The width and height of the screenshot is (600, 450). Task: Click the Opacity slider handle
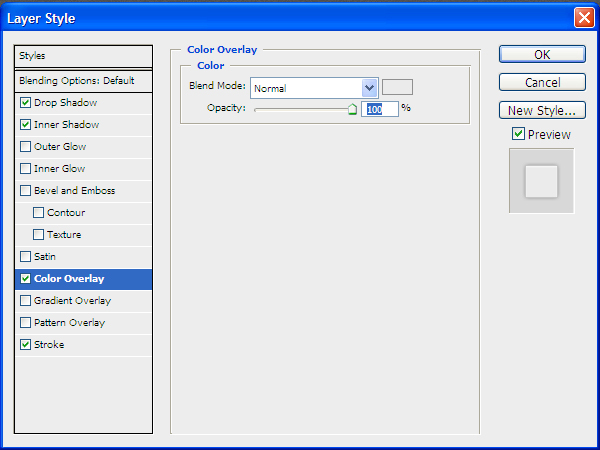352,109
